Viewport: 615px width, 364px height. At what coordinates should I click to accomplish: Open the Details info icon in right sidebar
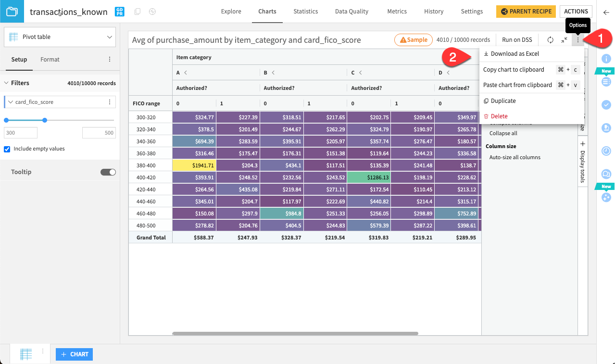(606, 59)
